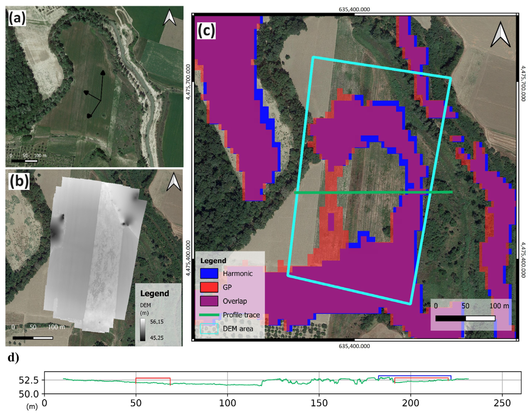Click the (a) panel label
Screen dimensions: 532x415
17,18
